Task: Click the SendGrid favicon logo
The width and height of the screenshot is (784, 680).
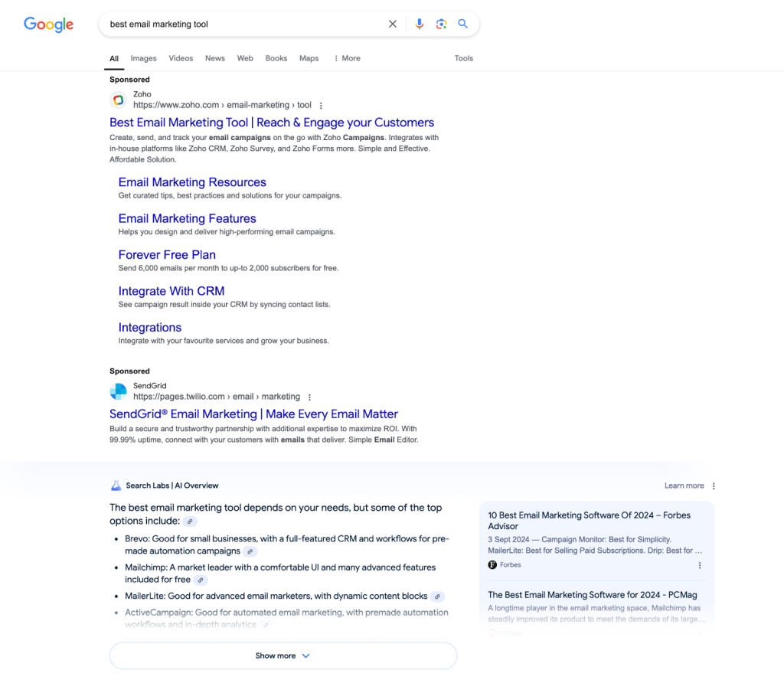Action: [118, 391]
